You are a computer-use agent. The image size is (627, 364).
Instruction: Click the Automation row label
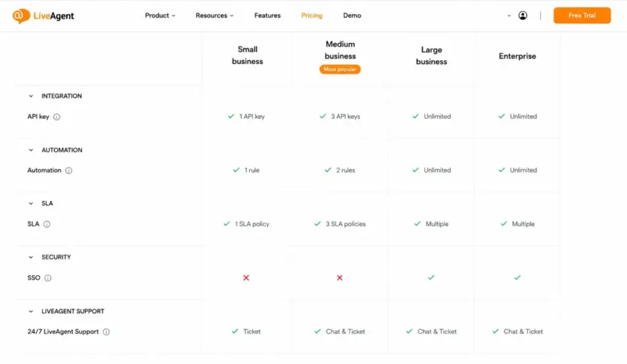[x=44, y=170]
